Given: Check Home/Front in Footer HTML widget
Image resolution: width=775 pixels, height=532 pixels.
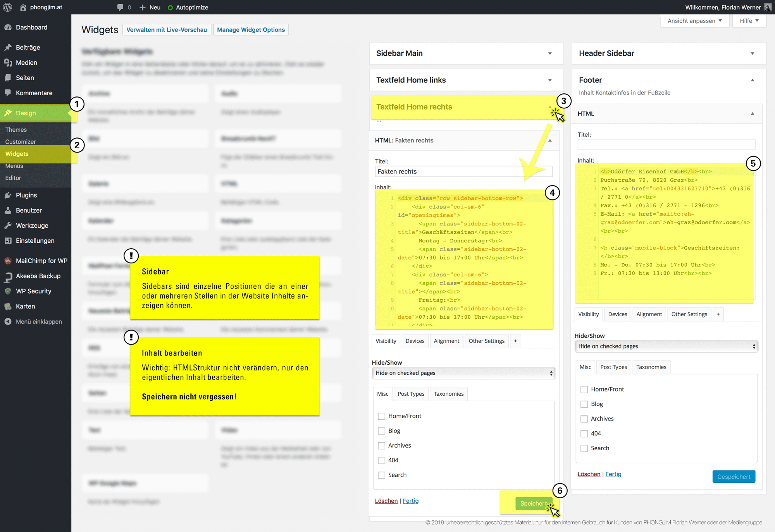Looking at the screenshot, I should (x=584, y=390).
